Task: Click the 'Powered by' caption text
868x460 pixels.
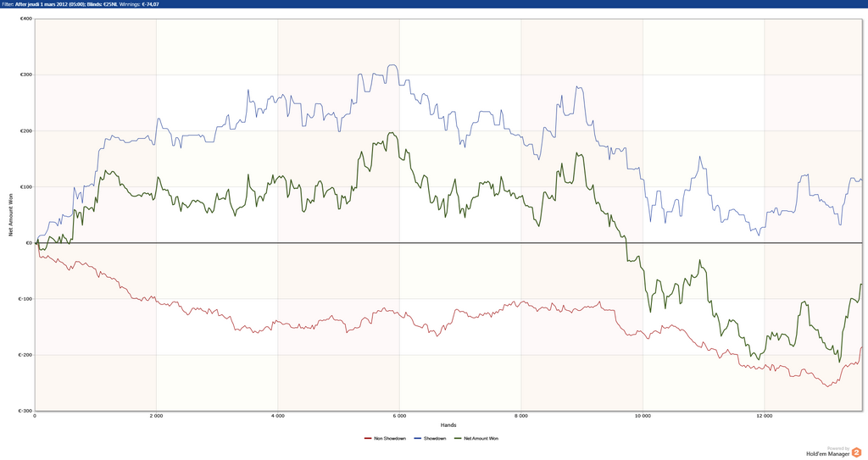Action: point(838,448)
